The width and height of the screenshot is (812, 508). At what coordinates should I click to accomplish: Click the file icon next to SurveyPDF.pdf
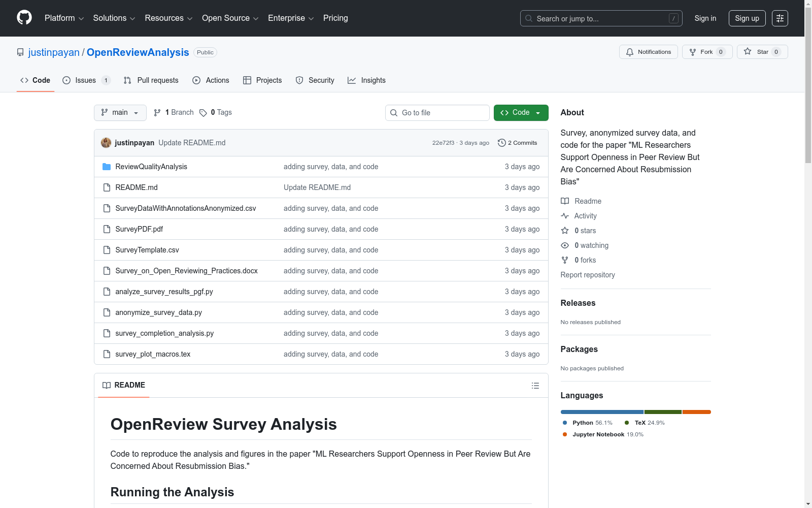107,229
